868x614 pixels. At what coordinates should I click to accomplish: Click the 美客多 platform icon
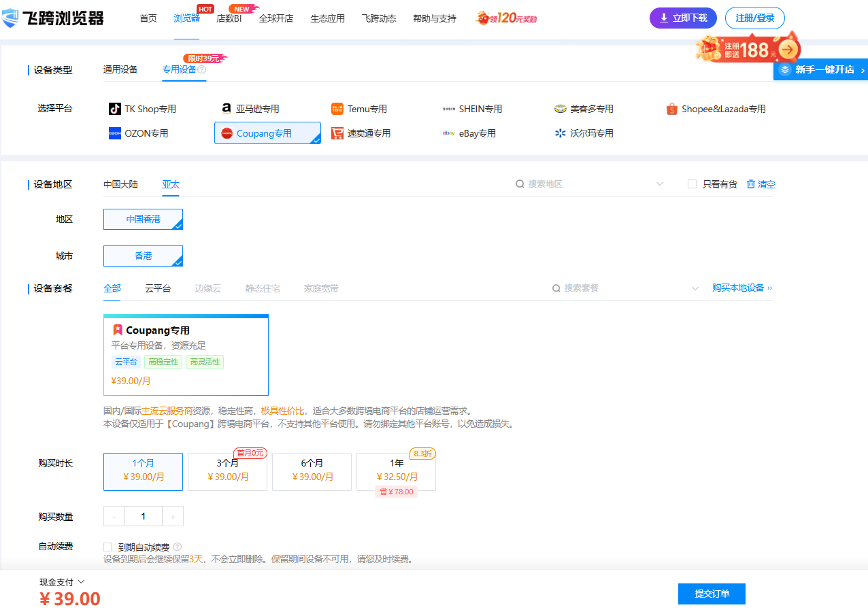561,109
